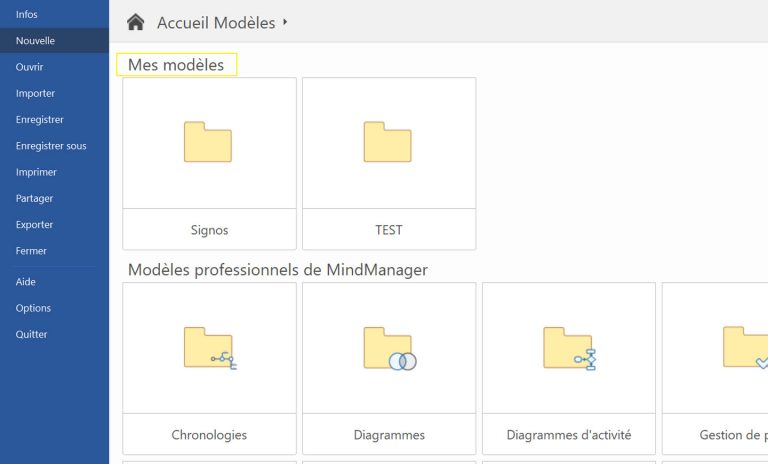Screen dimensions: 768x464
Task: Select Infos in the sidebar menu
Action: 27,14
